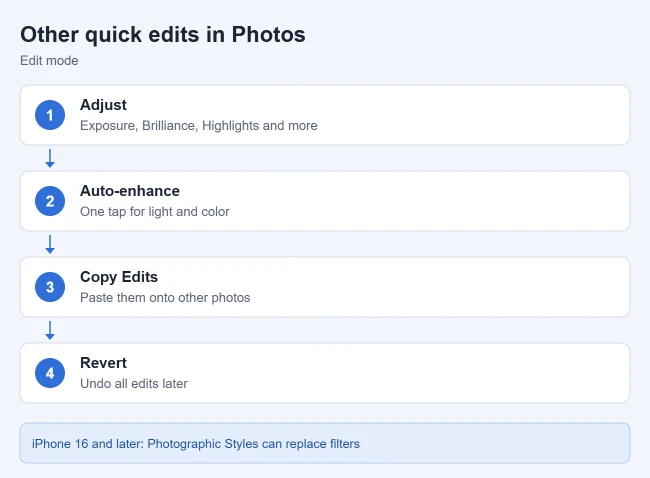
Task: Click 'Undo all edits later' text
Action: click(x=134, y=383)
